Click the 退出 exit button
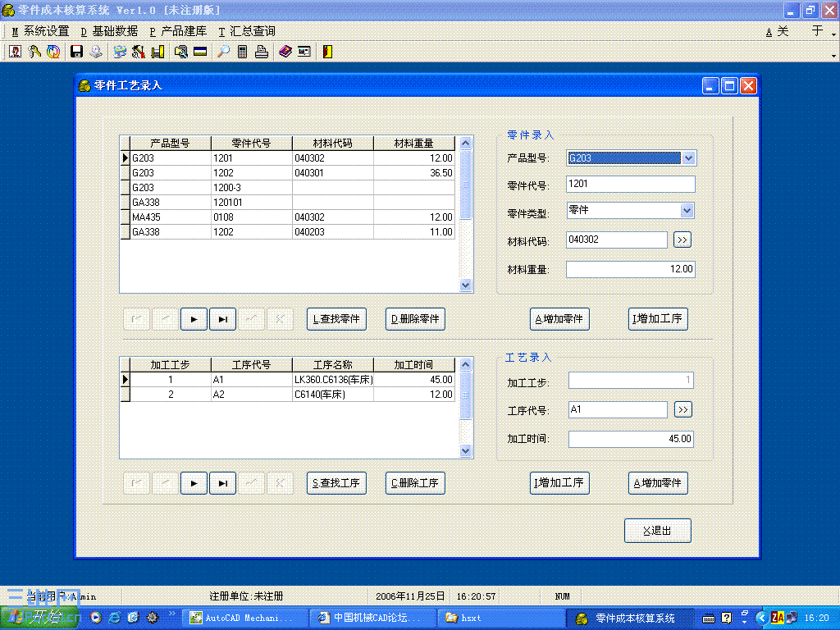 [657, 531]
